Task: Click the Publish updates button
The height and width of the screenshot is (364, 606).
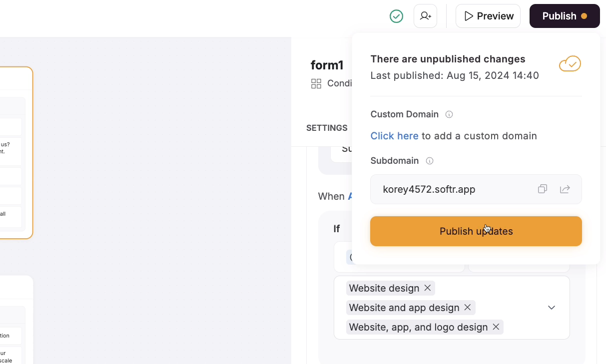Action: [x=476, y=231]
